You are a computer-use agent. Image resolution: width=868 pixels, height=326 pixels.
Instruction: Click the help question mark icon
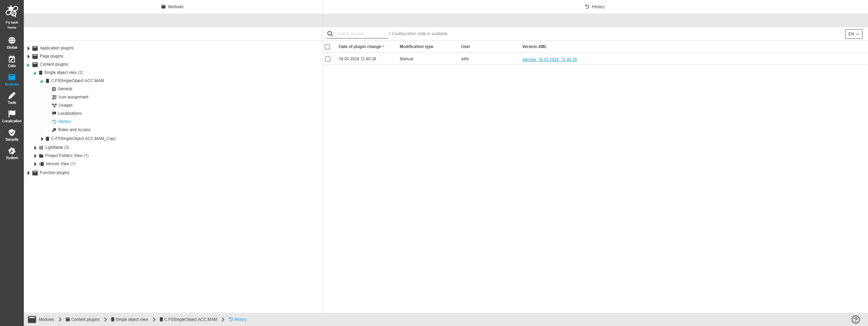(855, 320)
